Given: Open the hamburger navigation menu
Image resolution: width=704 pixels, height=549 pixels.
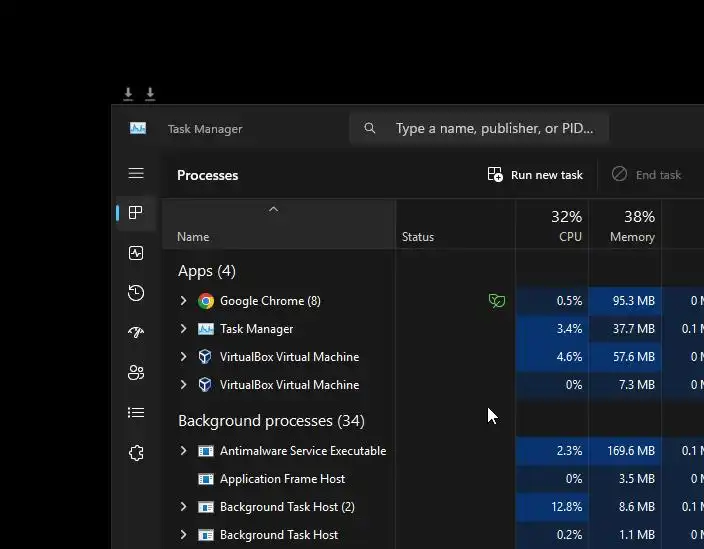Looking at the screenshot, I should tap(136, 173).
